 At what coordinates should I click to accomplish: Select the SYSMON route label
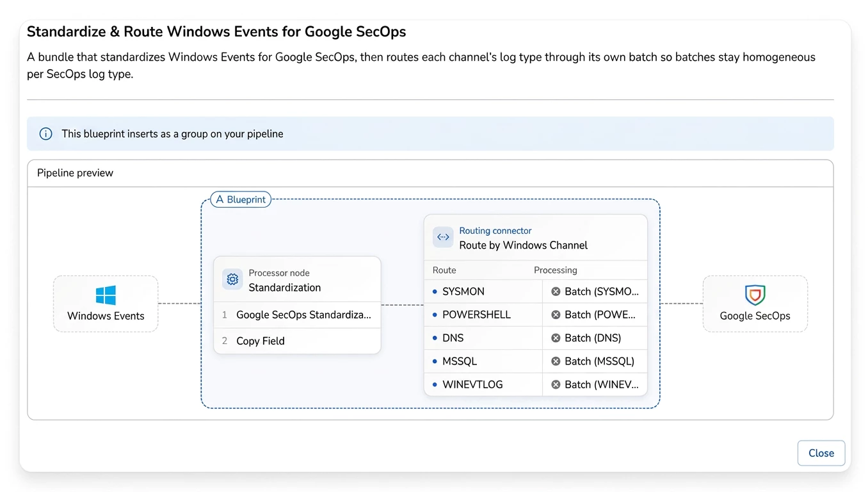pos(463,291)
